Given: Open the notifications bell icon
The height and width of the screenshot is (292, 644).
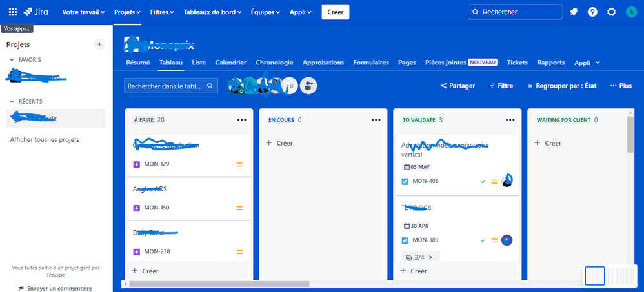Looking at the screenshot, I should coord(574,12).
